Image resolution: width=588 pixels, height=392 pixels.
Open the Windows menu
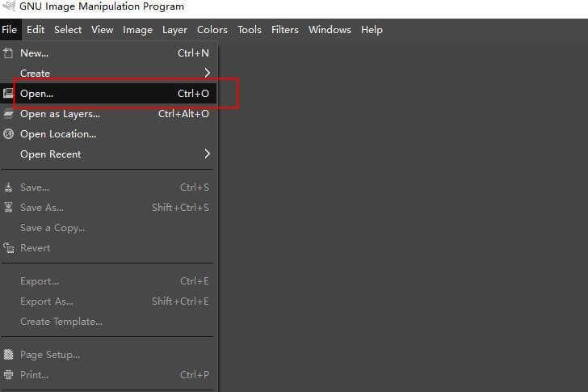pos(330,30)
